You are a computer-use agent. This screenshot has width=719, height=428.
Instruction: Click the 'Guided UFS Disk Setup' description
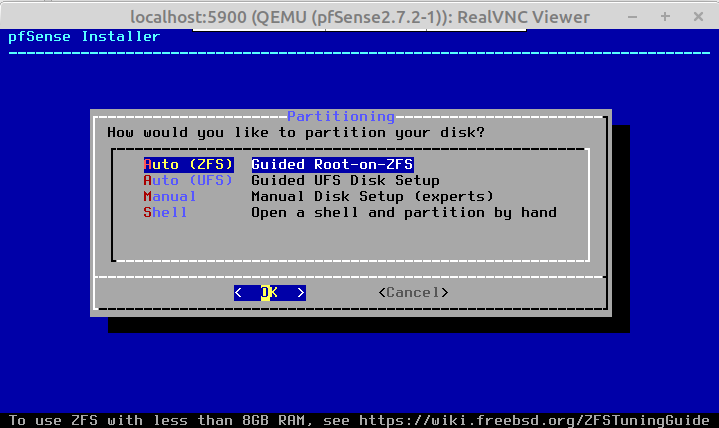(x=345, y=180)
